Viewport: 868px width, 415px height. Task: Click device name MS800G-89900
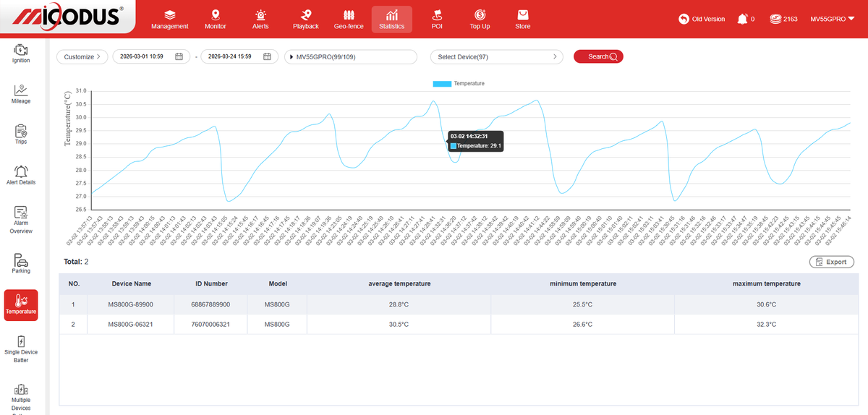click(131, 304)
